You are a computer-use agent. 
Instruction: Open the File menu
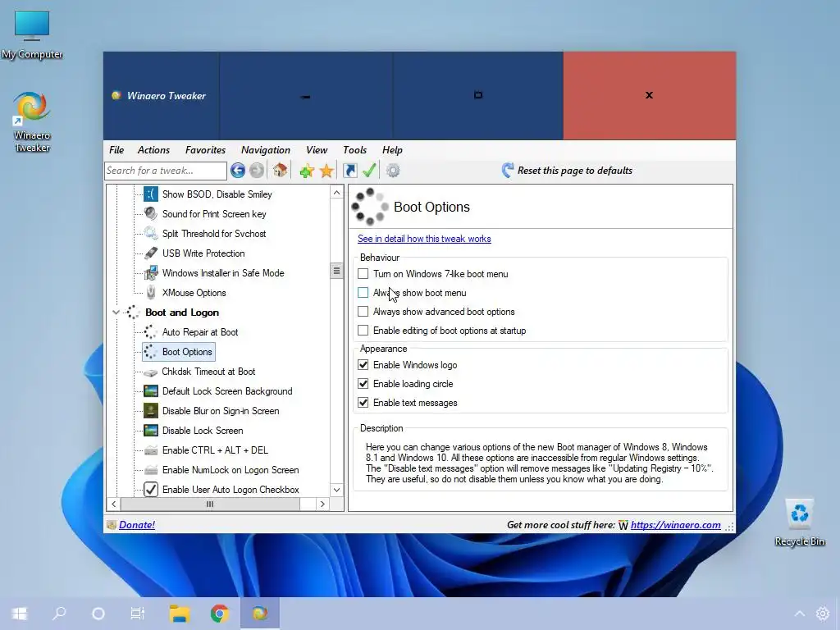click(x=116, y=150)
